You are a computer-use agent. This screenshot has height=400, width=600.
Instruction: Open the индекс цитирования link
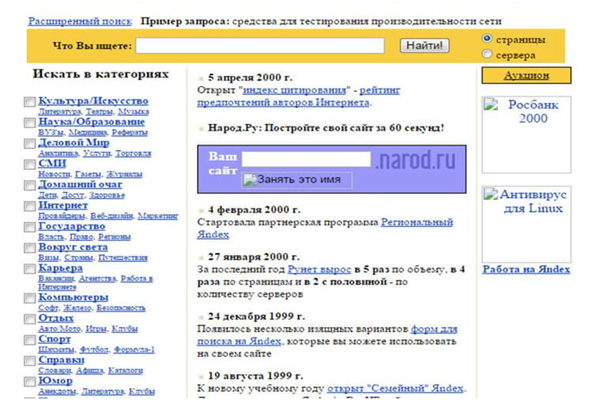(x=294, y=90)
